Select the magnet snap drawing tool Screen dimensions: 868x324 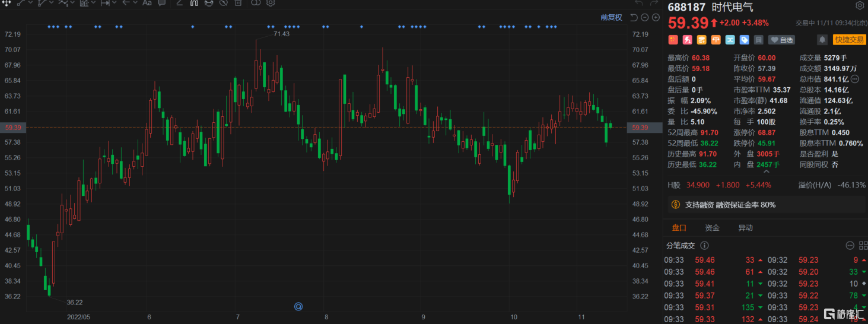tap(194, 3)
